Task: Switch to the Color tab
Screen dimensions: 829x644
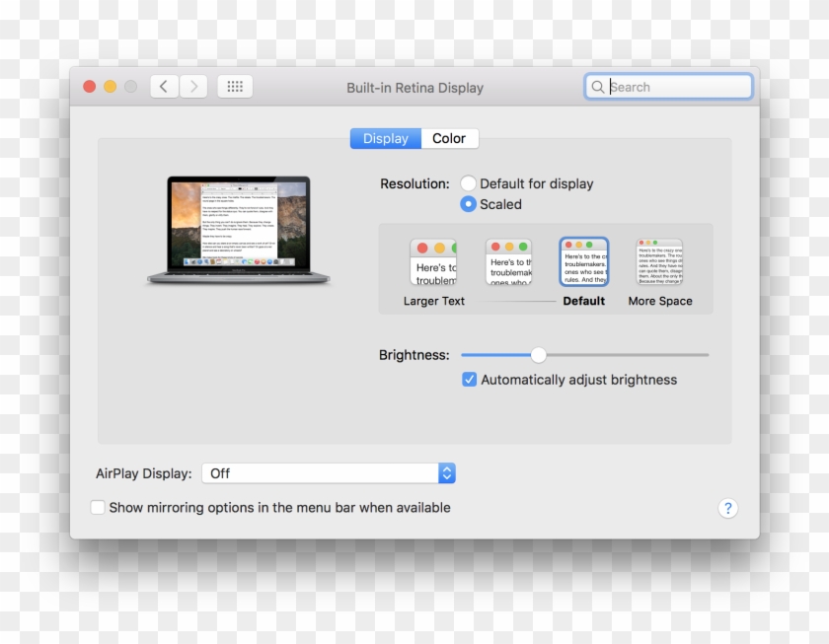Action: pyautogui.click(x=449, y=138)
